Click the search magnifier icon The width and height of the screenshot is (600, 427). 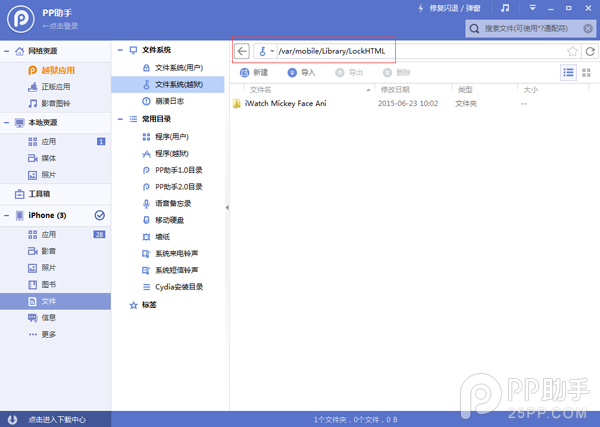point(474,29)
